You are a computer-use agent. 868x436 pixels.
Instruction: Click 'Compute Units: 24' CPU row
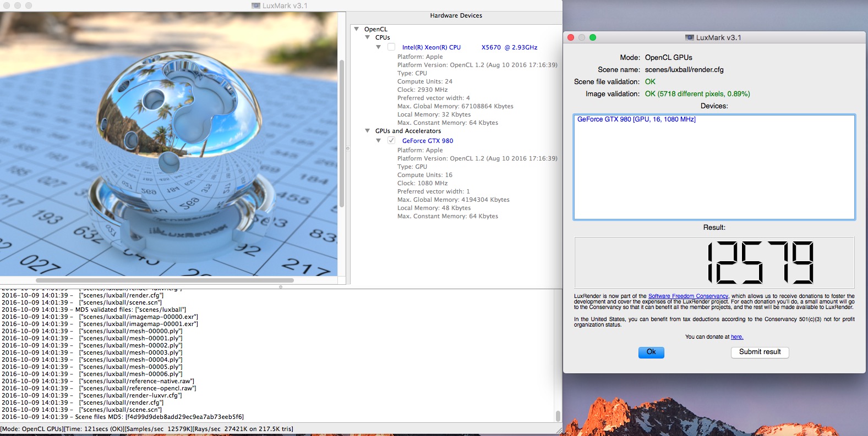click(425, 81)
